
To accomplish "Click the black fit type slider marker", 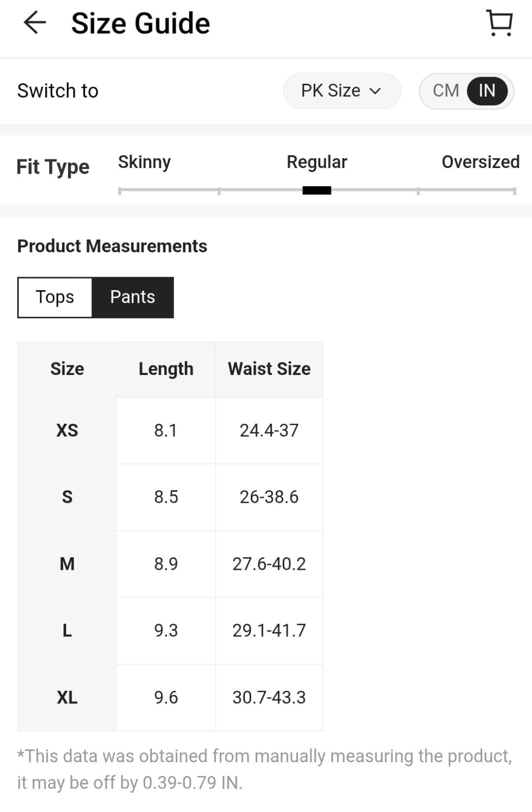I will pos(317,191).
